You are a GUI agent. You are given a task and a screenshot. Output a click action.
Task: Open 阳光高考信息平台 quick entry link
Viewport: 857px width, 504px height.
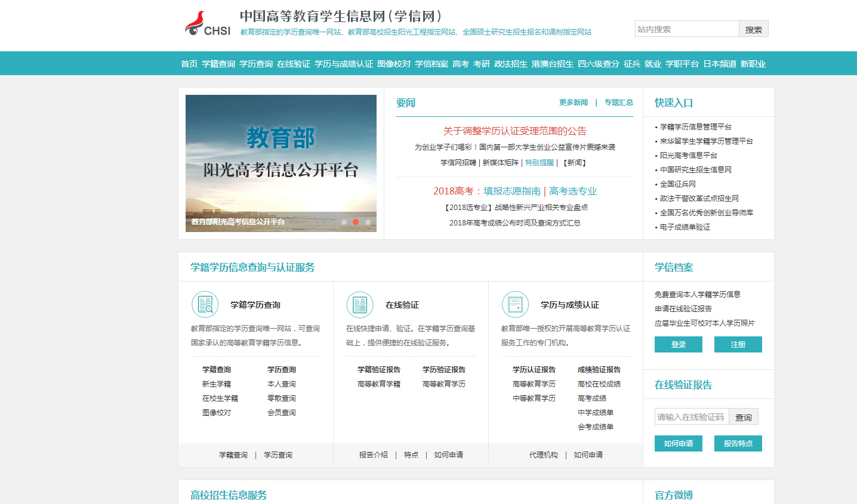click(689, 156)
